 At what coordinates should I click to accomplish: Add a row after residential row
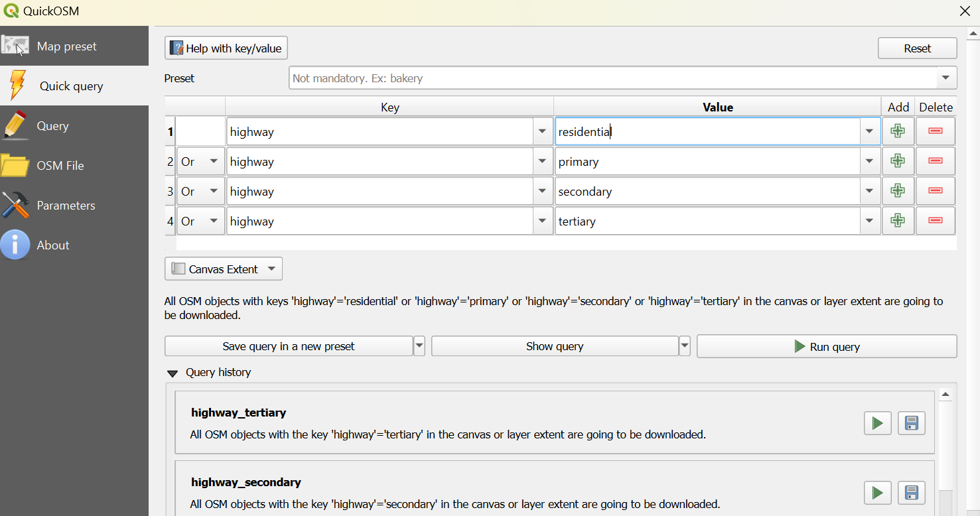point(898,131)
